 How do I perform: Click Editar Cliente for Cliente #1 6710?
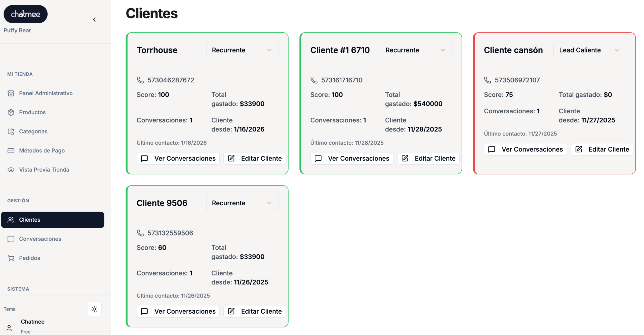tap(428, 158)
